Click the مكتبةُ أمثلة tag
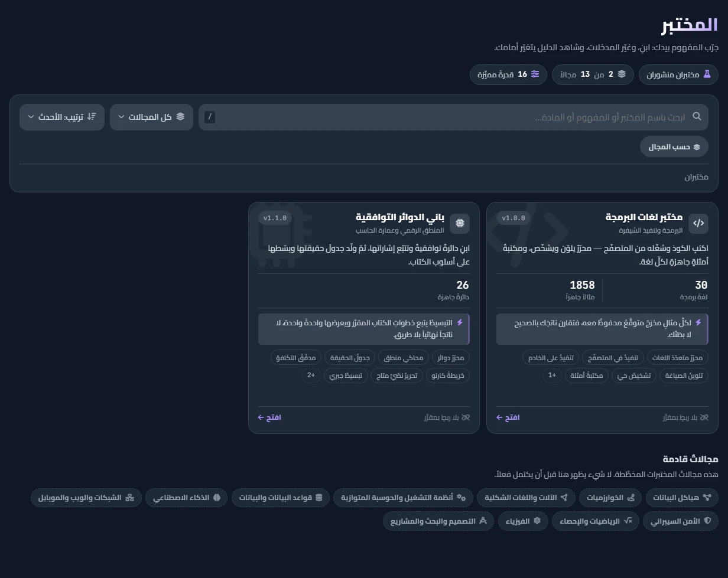Viewport: 728px width, 578px height. [x=586, y=375]
